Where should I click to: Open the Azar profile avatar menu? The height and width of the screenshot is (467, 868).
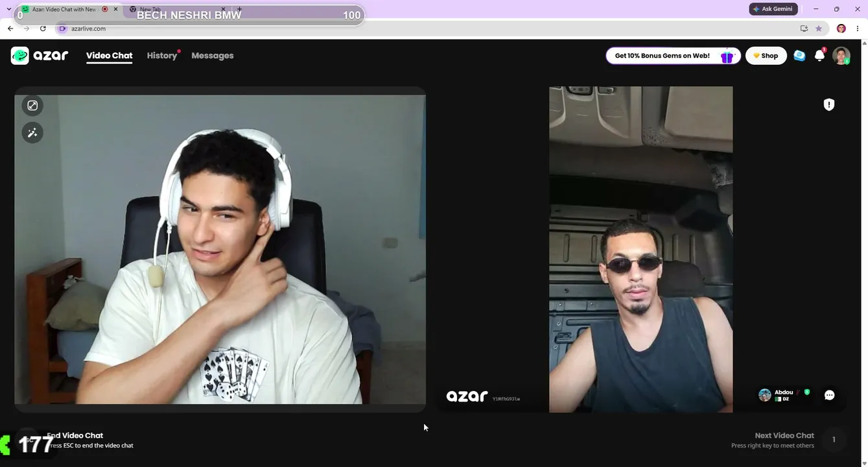pos(841,56)
